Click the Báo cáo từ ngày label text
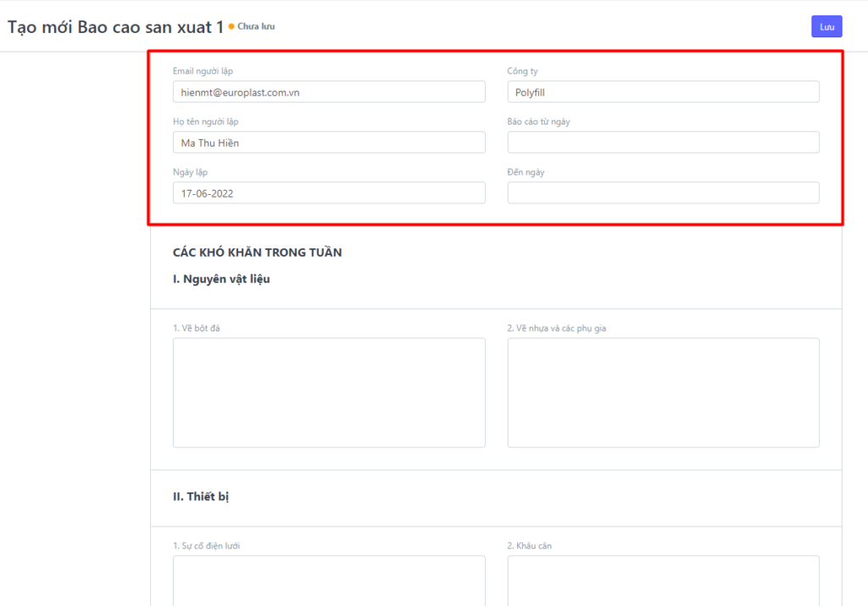 [538, 122]
